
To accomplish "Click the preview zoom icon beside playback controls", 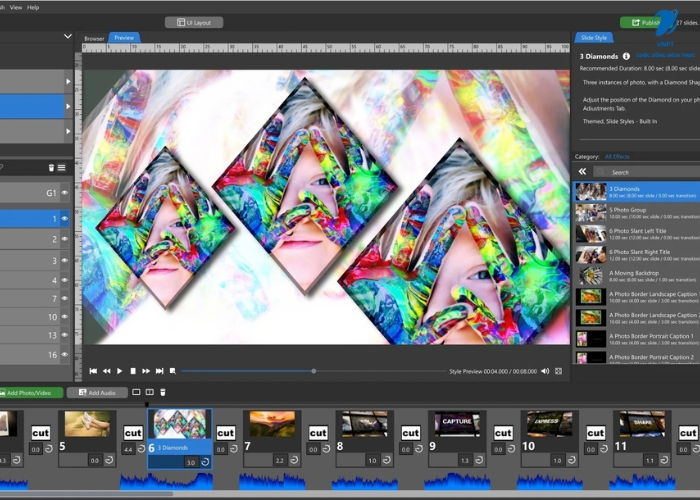I will point(173,371).
